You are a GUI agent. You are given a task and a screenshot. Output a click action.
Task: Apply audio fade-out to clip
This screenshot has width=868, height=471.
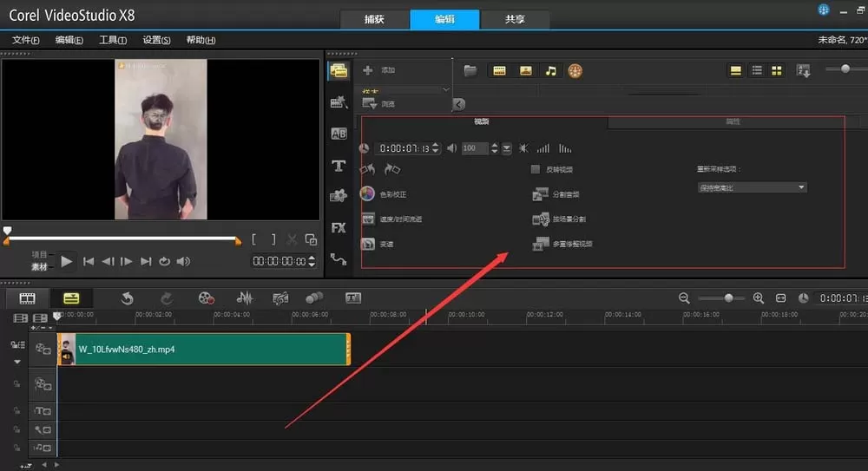(565, 148)
